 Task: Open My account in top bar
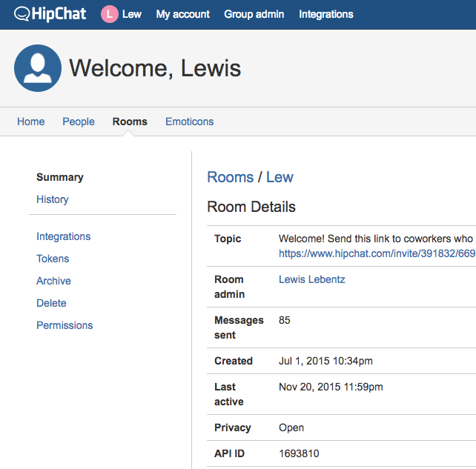point(182,14)
